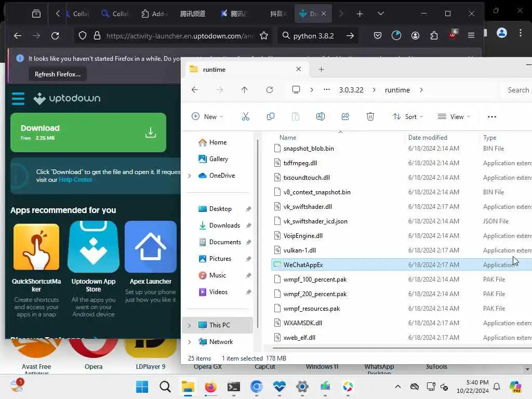Click the Cut icon in File Explorer toolbar
Image resolution: width=532 pixels, height=399 pixels.
point(245,117)
